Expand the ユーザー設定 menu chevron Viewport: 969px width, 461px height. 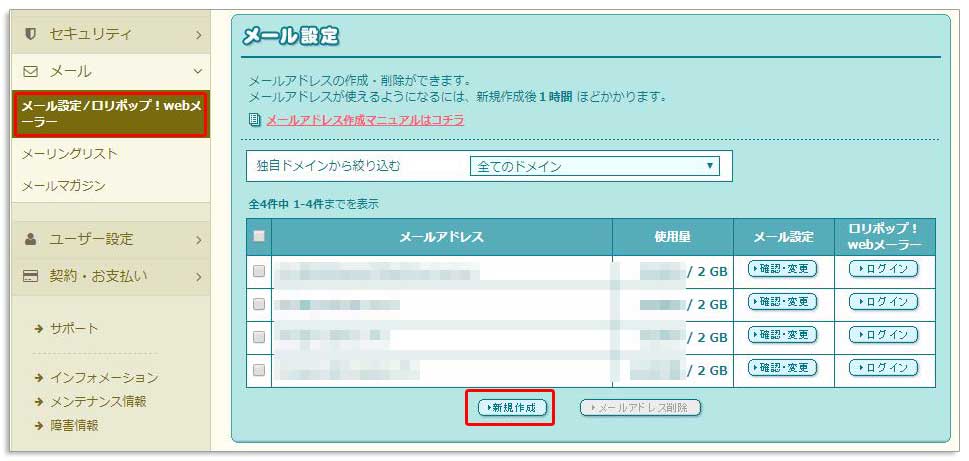coord(198,240)
